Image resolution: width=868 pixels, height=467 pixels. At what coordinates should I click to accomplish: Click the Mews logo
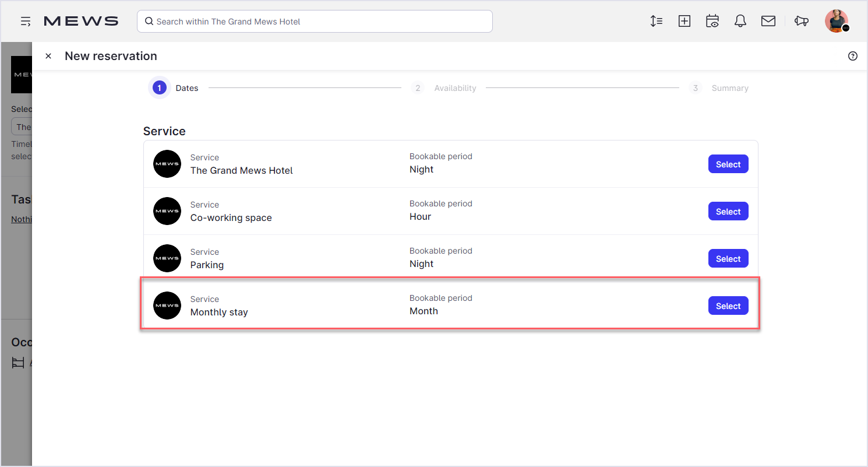coord(80,21)
